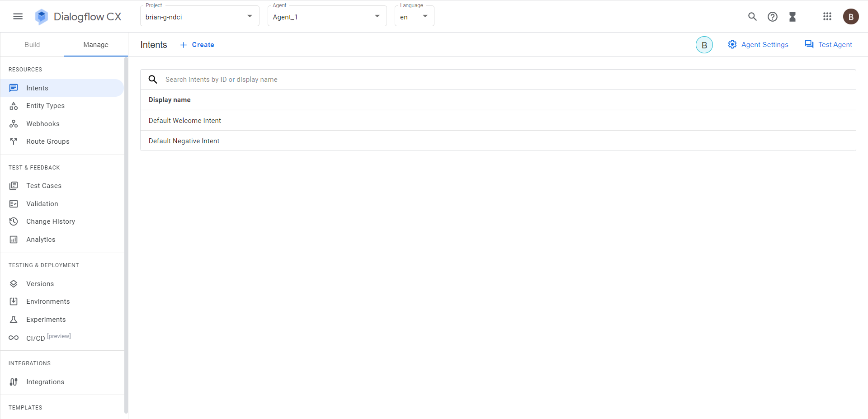Open the Default Welcome Intent row
The width and height of the screenshot is (868, 419).
(498, 121)
